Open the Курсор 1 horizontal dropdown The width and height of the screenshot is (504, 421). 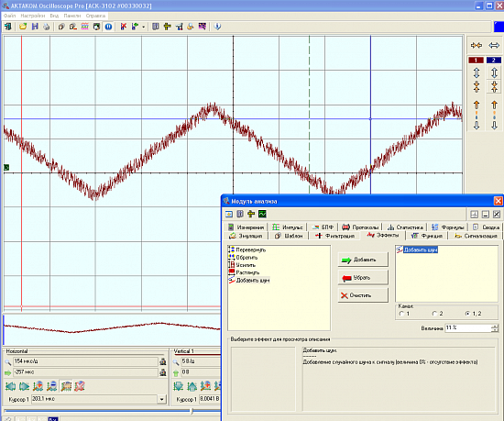[161, 400]
